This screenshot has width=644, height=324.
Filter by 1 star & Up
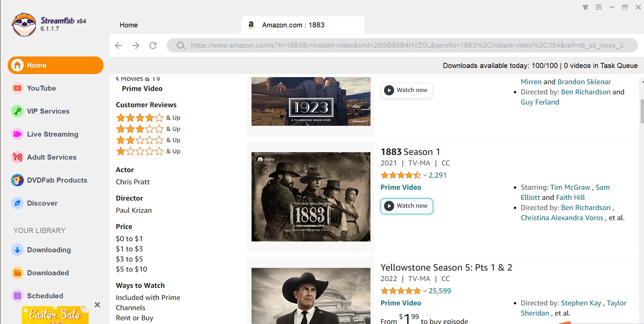point(148,151)
